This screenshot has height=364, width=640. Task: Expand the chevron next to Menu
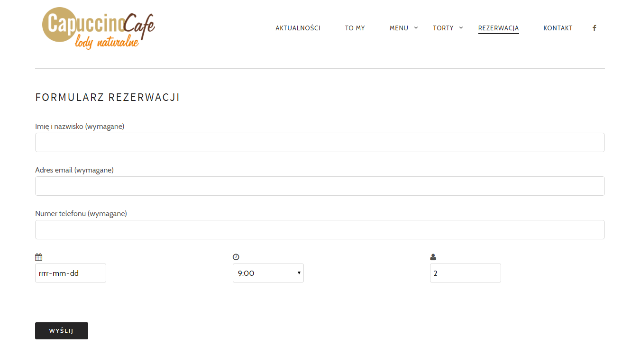pyautogui.click(x=416, y=28)
